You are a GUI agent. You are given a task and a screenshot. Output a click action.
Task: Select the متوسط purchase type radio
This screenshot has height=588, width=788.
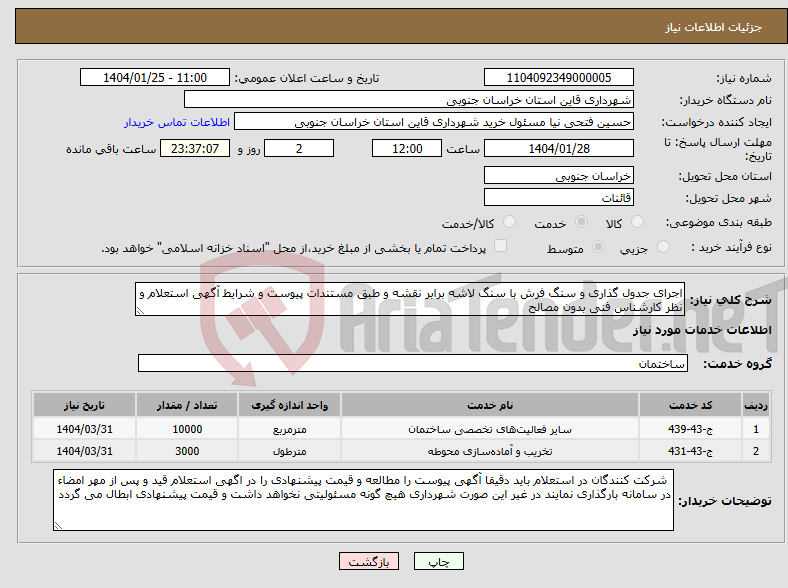[x=598, y=246]
